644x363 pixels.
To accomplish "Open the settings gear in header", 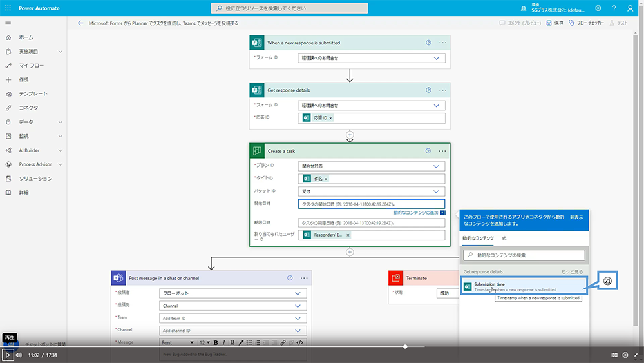I will [598, 8].
